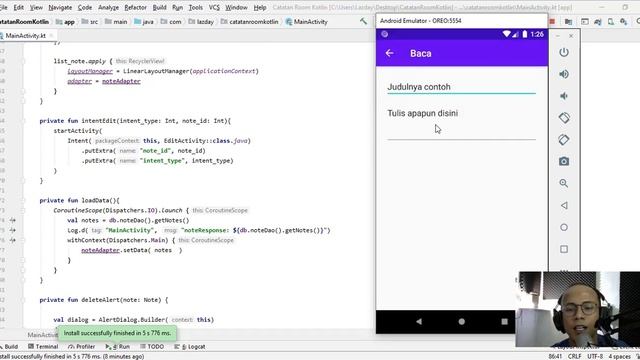Open the Tools menu
The width and height of the screenshot is (640, 360).
coord(196,7)
